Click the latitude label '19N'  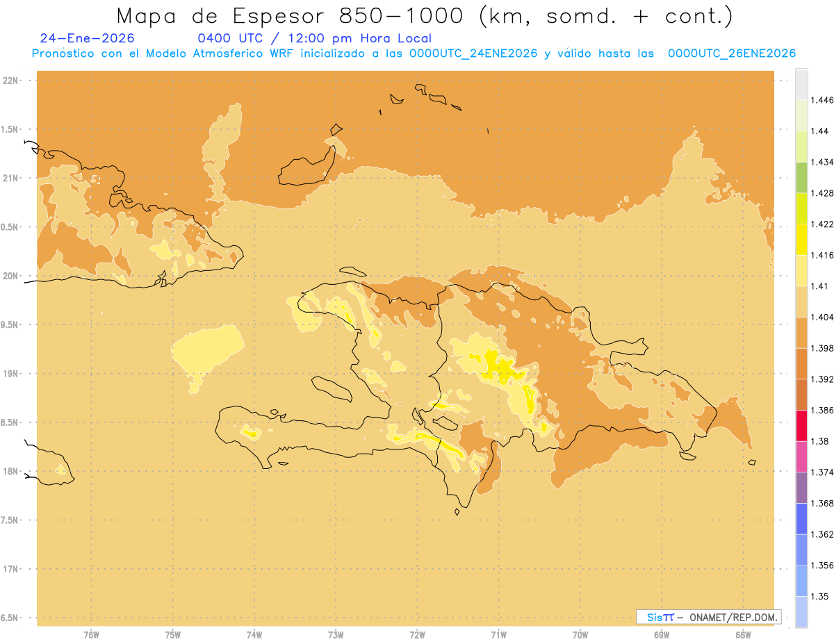coord(10,374)
